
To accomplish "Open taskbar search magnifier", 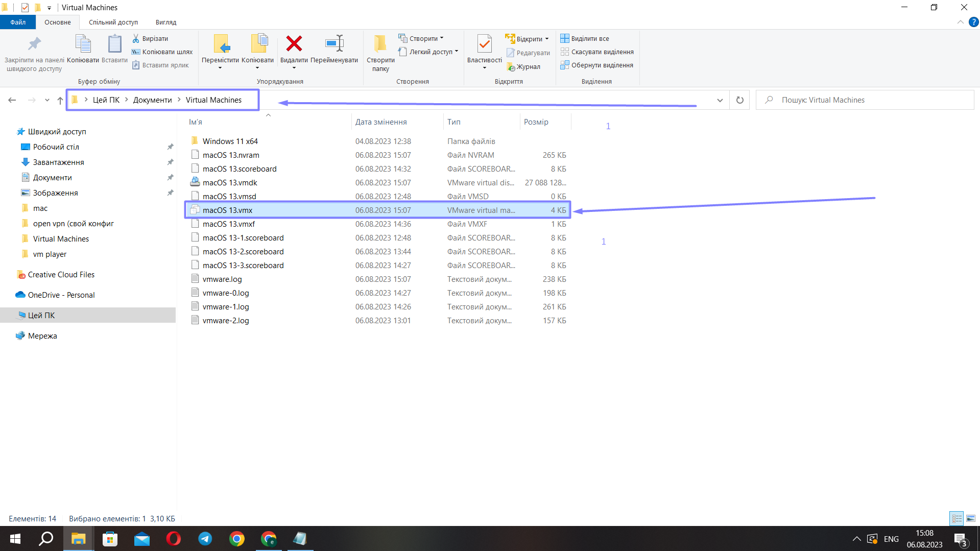I will coord(46,539).
